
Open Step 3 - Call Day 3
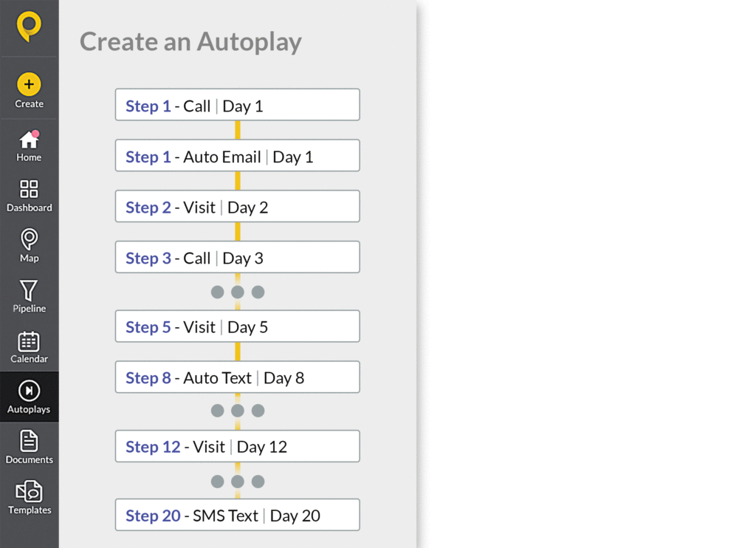tap(237, 257)
